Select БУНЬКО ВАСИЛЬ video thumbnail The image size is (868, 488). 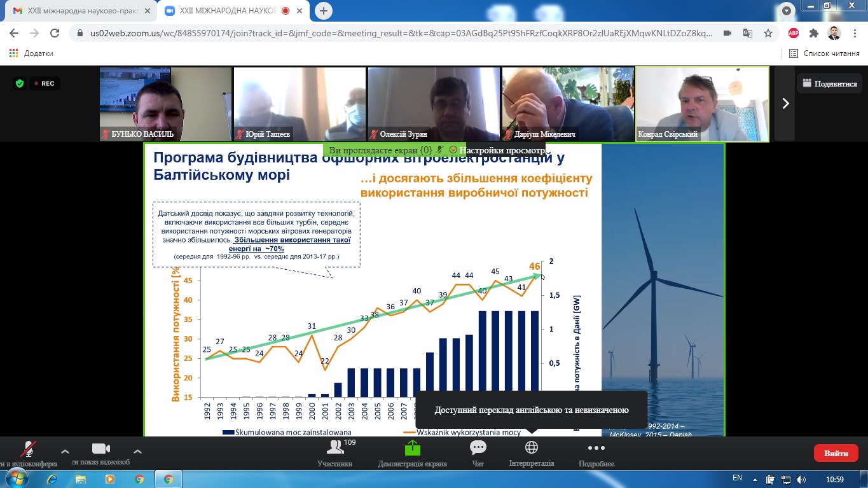(x=165, y=104)
